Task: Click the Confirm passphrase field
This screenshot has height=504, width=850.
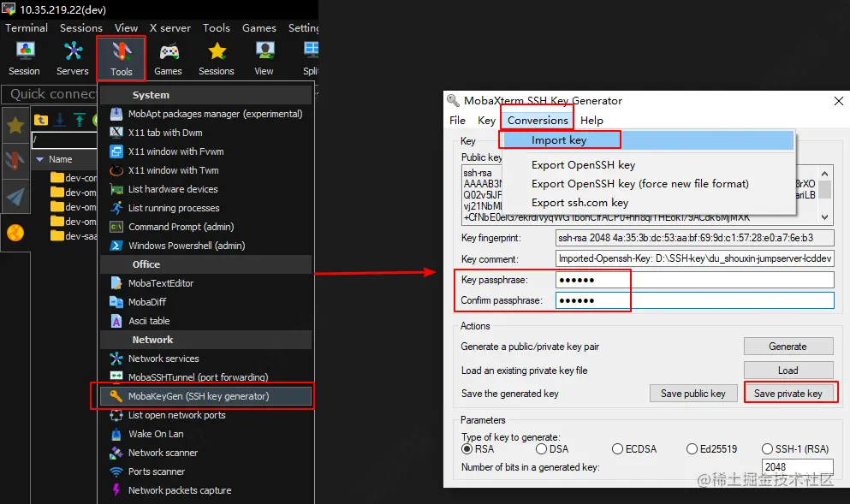Action: (695, 300)
